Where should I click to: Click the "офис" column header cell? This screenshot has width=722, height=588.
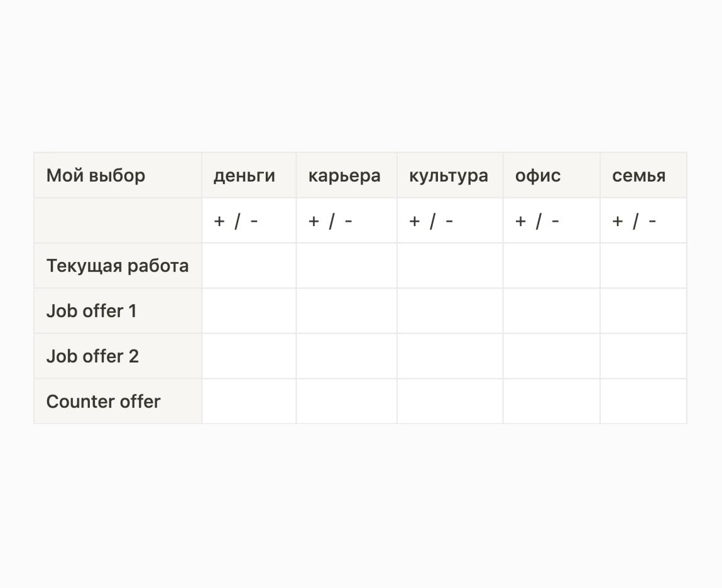552,175
